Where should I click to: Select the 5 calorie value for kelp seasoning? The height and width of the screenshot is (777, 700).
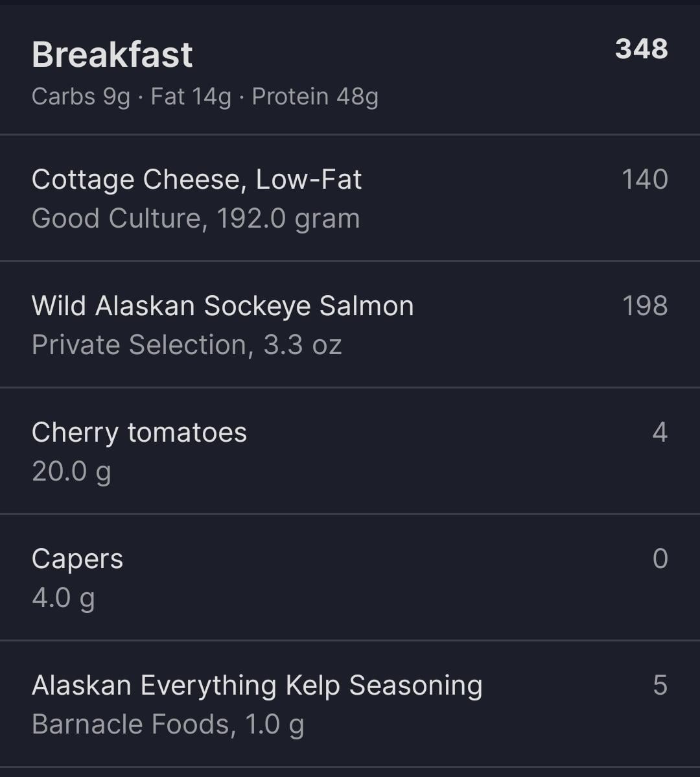point(660,686)
